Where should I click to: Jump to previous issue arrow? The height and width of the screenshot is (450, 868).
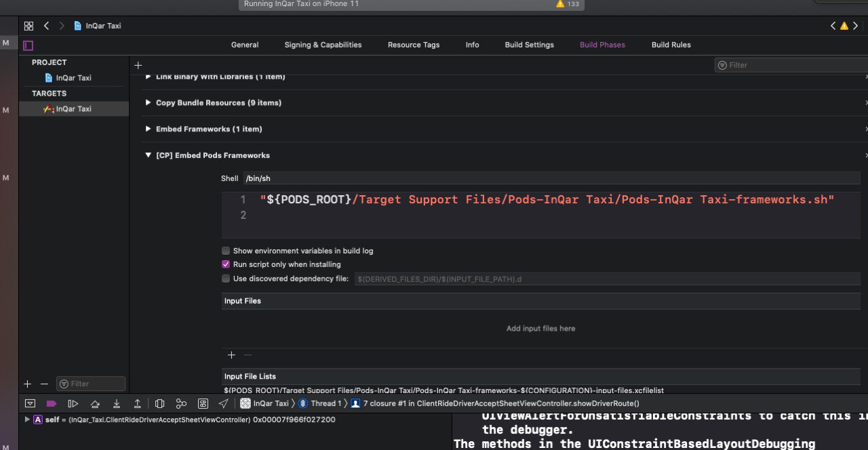pos(833,26)
